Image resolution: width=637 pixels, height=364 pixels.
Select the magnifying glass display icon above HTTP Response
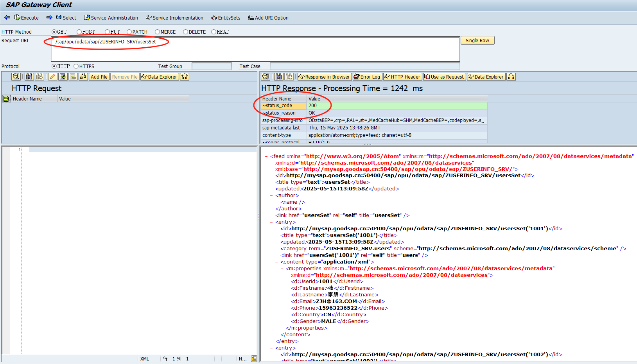click(266, 77)
